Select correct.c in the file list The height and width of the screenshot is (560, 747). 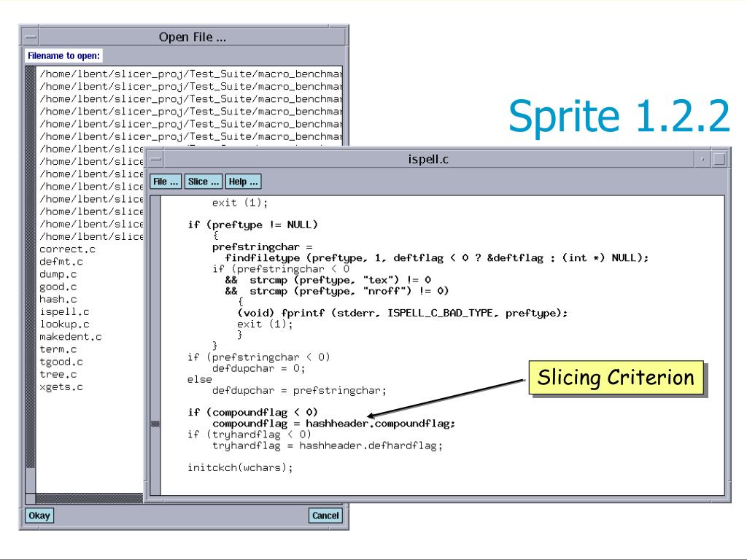[x=67, y=249]
